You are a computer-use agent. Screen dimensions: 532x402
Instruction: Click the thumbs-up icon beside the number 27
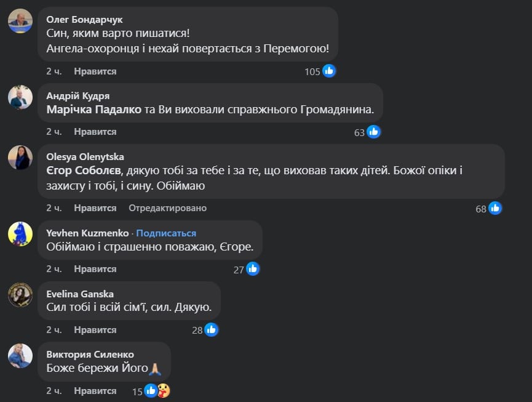tap(254, 268)
